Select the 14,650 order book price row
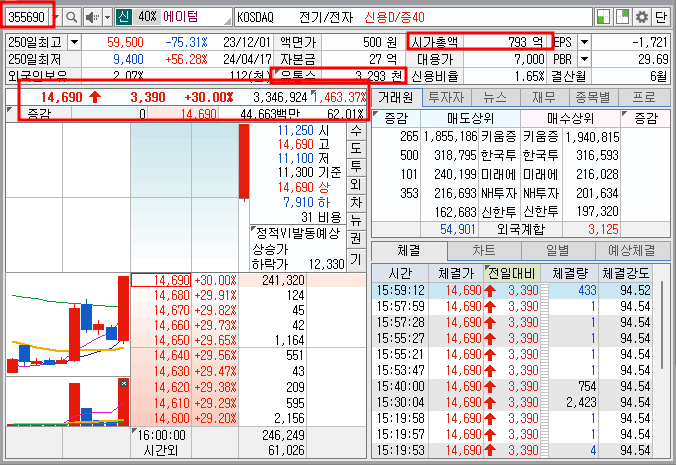The width and height of the screenshot is (676, 465). pos(161,340)
